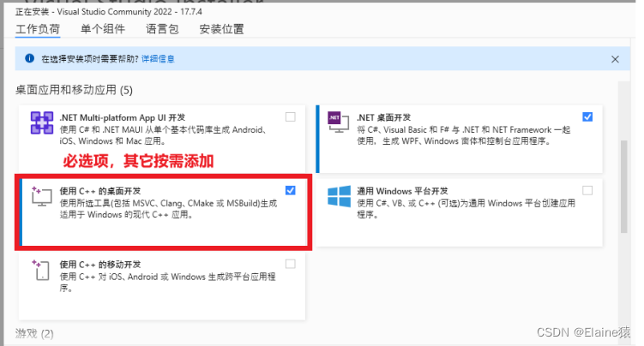Click the 使用 C++ 的桌面开发 monitor icon
Viewport: 644px width, 346px height.
click(x=41, y=196)
